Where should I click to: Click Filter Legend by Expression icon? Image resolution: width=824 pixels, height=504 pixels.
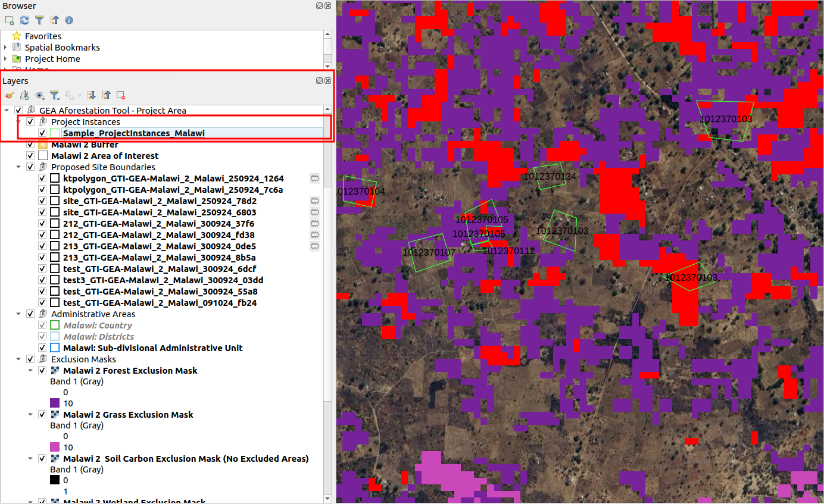pyautogui.click(x=70, y=95)
